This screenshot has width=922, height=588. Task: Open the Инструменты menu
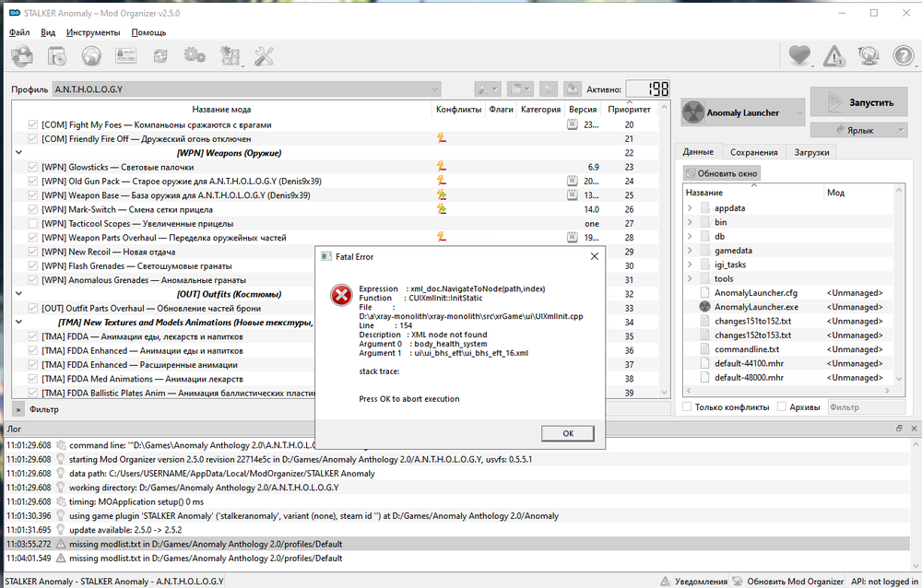click(93, 32)
